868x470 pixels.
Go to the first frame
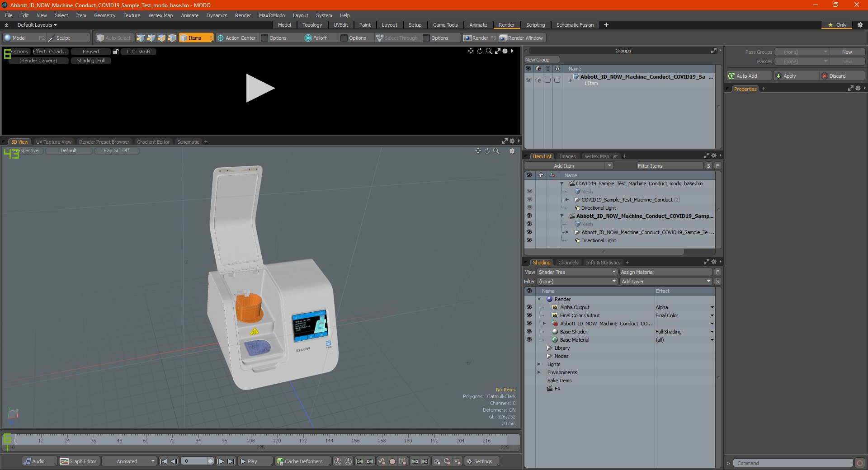[163, 461]
